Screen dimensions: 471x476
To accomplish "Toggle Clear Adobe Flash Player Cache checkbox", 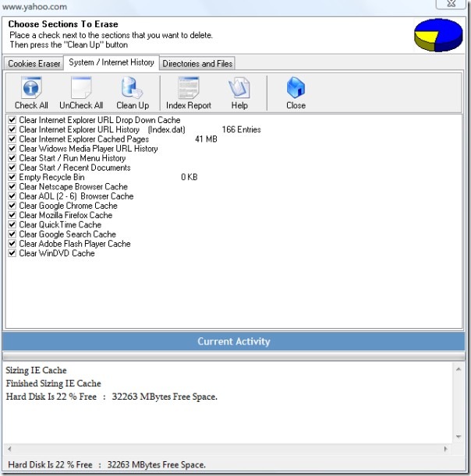I will (x=12, y=244).
